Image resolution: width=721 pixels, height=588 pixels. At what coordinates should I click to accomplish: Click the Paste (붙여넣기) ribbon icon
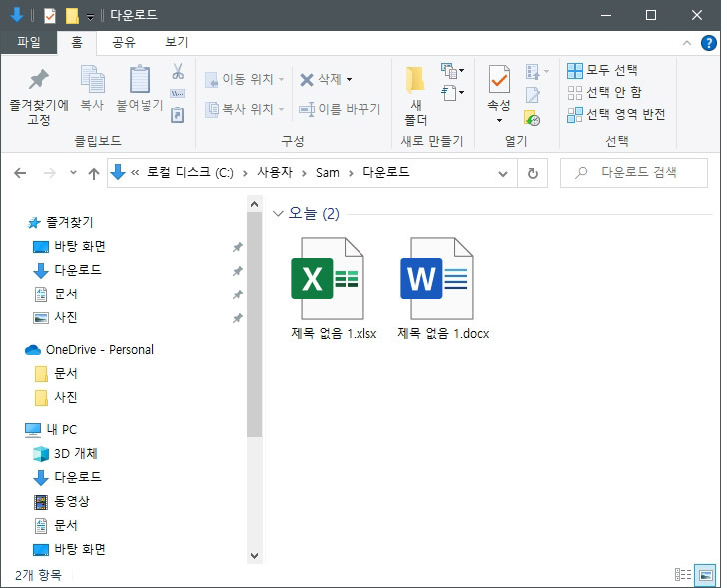pos(140,88)
